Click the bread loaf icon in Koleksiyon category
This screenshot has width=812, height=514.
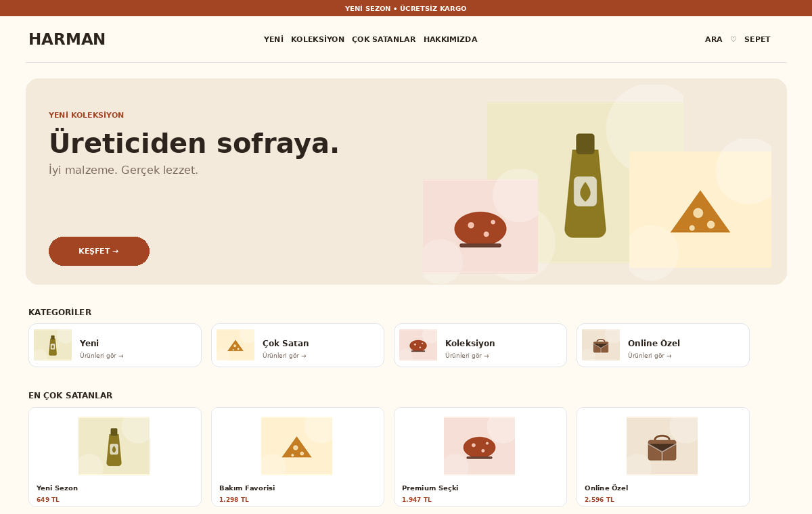[418, 345]
